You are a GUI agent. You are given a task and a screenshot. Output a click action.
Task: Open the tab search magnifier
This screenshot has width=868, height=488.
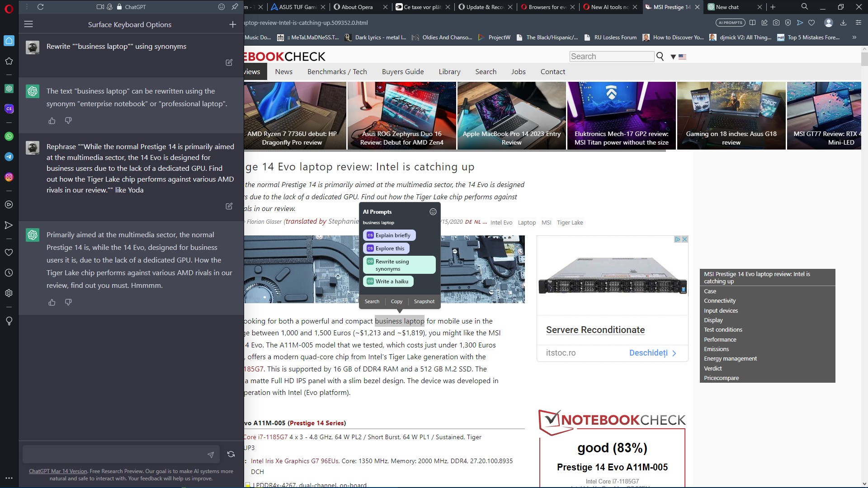[805, 7]
